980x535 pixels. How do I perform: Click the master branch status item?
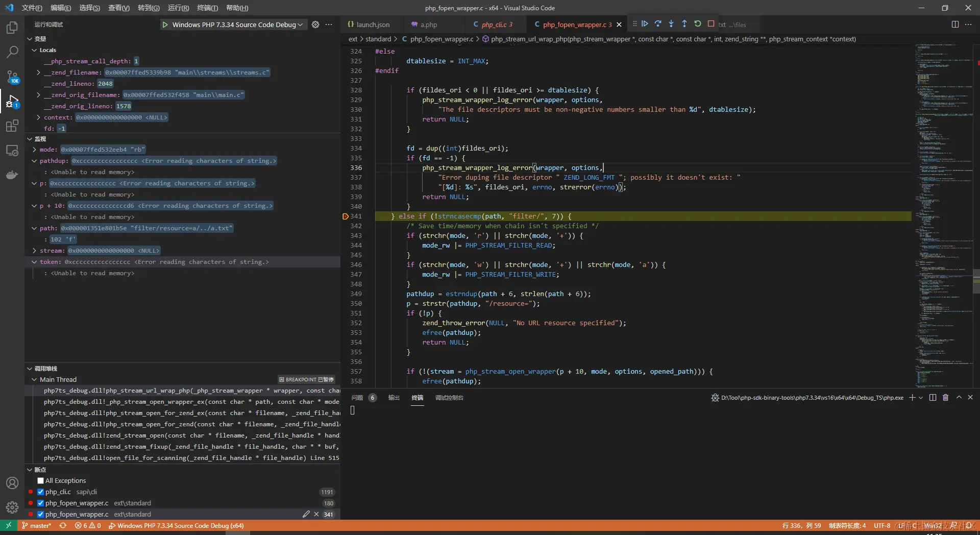pyautogui.click(x=37, y=526)
